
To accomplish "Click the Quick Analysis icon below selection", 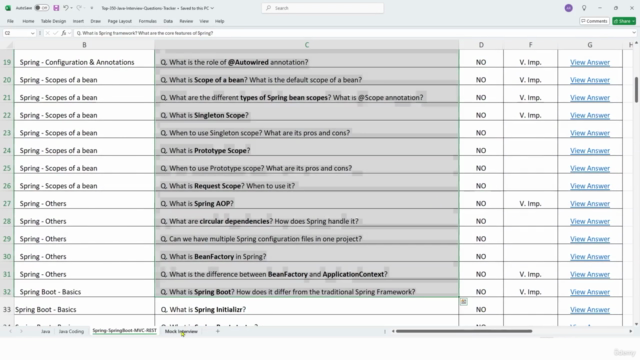I will pos(464,302).
